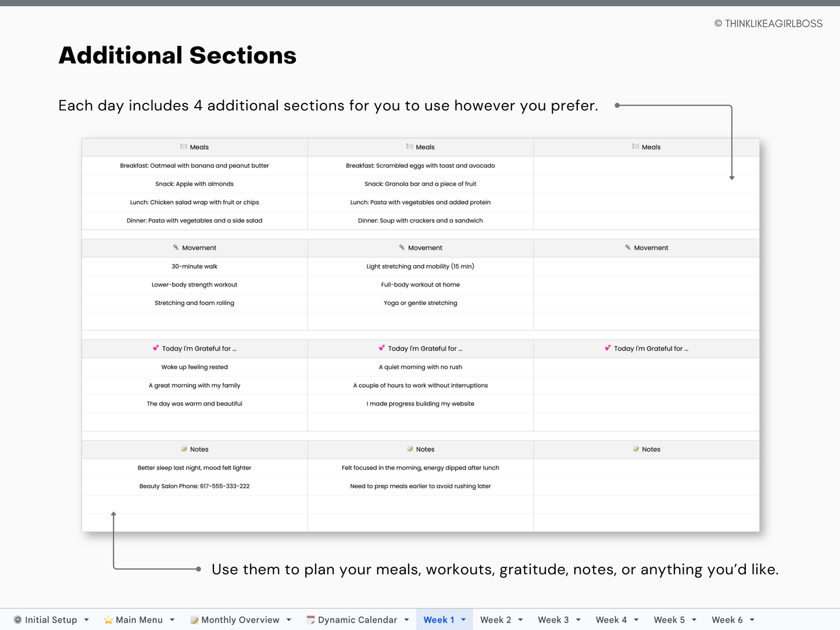
Task: Click the pencil icon in the middle Movement header
Action: click(x=402, y=248)
